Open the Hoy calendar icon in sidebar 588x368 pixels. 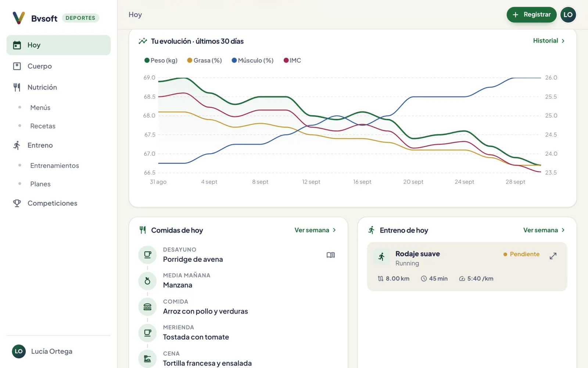coord(17,45)
